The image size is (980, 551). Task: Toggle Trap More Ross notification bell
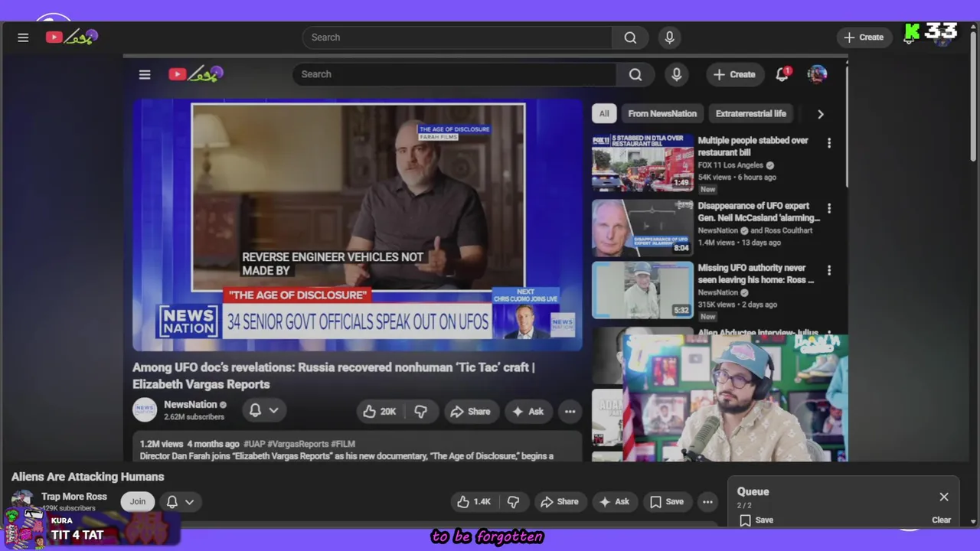point(171,502)
